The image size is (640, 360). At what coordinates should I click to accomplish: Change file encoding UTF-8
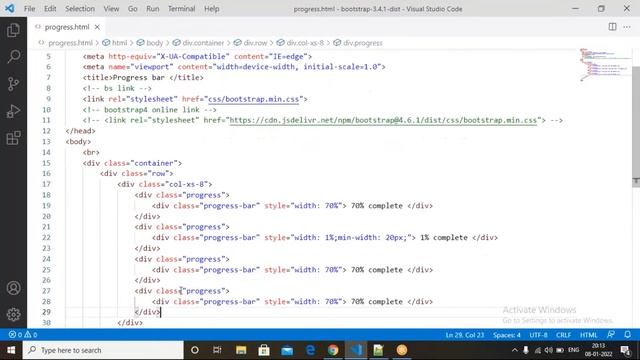[x=538, y=335]
